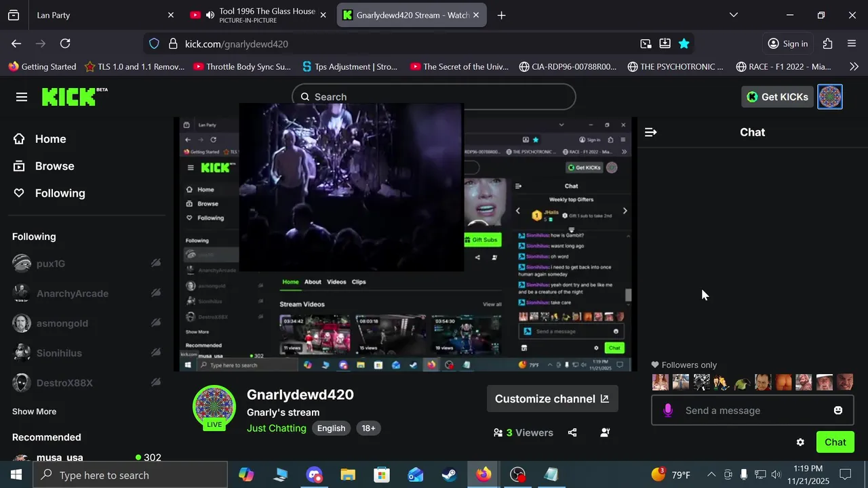Open Throttle Body Sync bookmark

point(241,66)
